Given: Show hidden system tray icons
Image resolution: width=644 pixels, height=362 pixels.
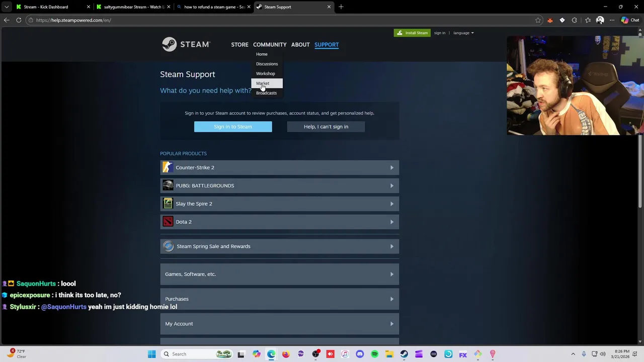Looking at the screenshot, I should coord(573,354).
